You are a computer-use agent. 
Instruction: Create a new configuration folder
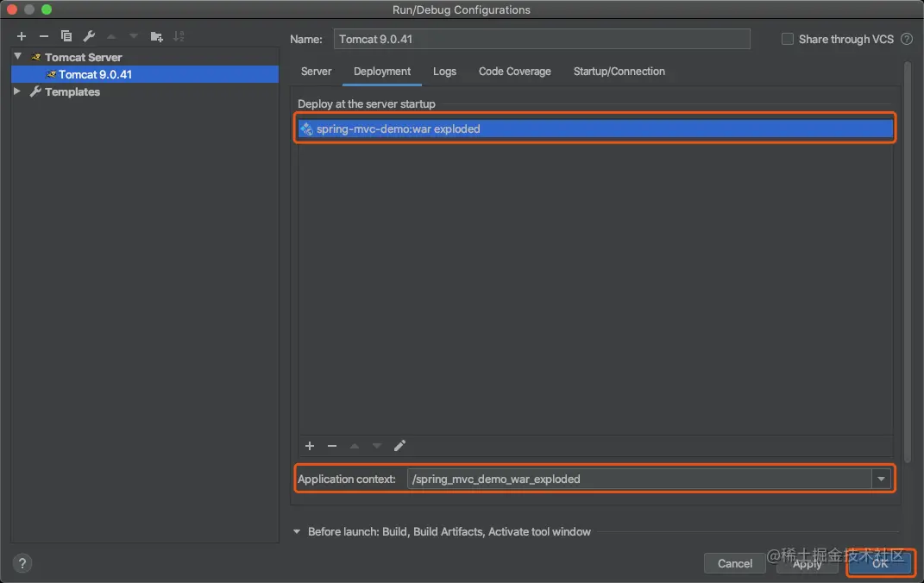tap(156, 36)
